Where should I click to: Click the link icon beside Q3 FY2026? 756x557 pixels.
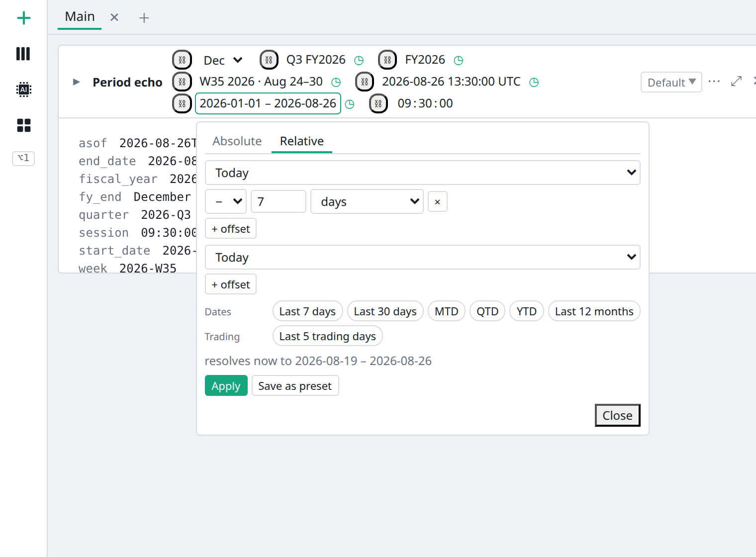coord(269,60)
